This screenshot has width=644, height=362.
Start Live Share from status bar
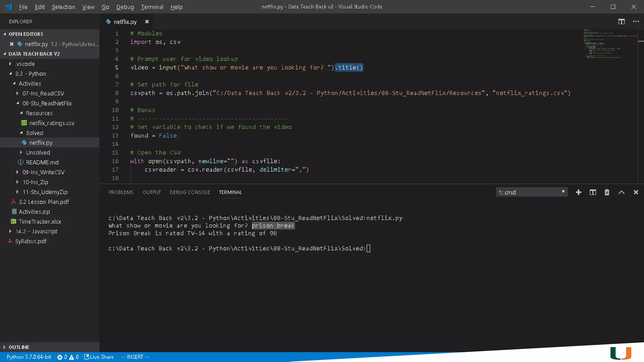point(99,357)
